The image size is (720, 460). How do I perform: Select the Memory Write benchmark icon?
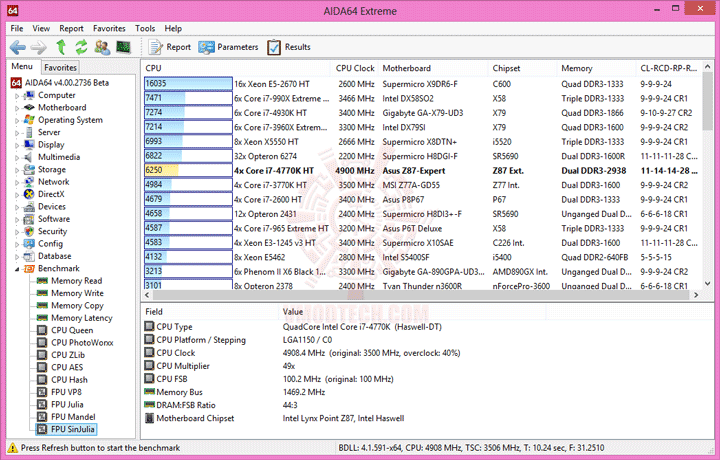pyautogui.click(x=42, y=293)
